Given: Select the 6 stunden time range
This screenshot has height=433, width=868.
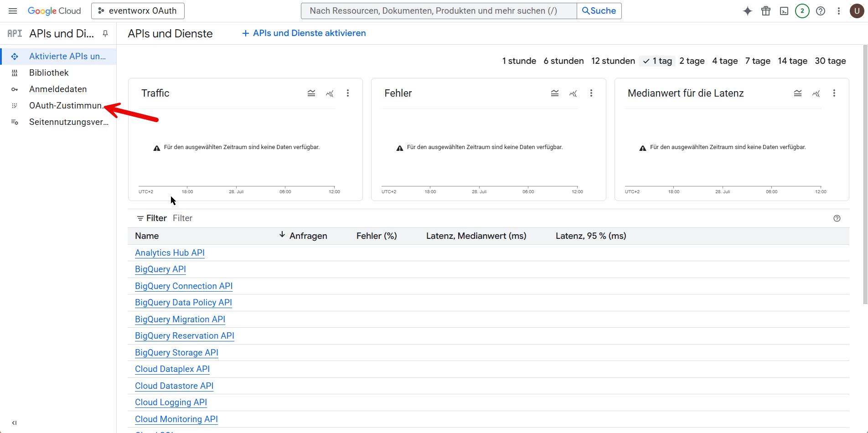Looking at the screenshot, I should click(x=563, y=61).
